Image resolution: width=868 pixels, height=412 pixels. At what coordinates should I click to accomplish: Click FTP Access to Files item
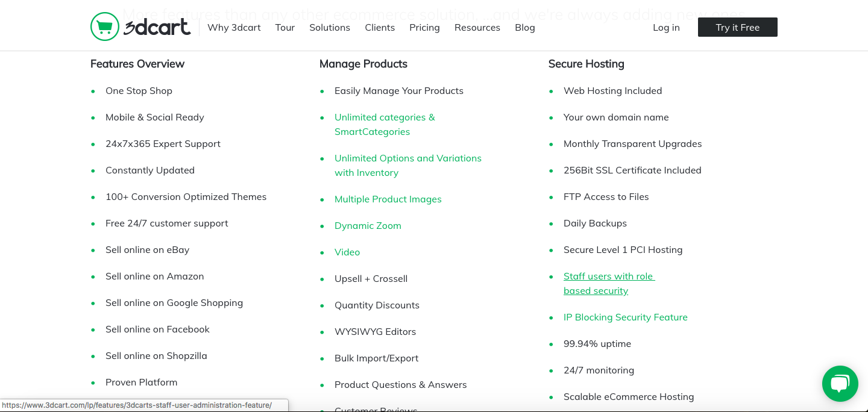(x=606, y=197)
